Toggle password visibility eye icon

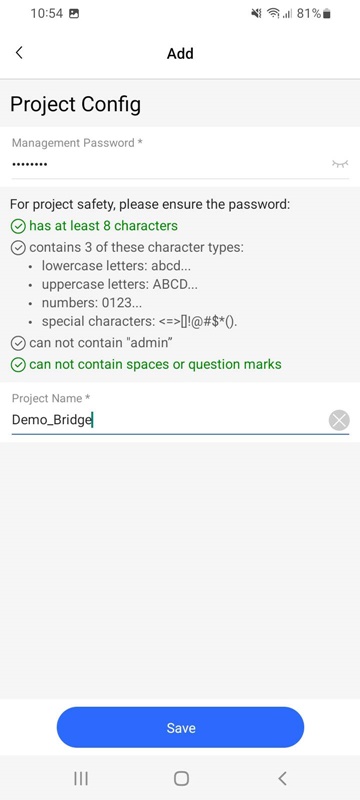point(340,164)
